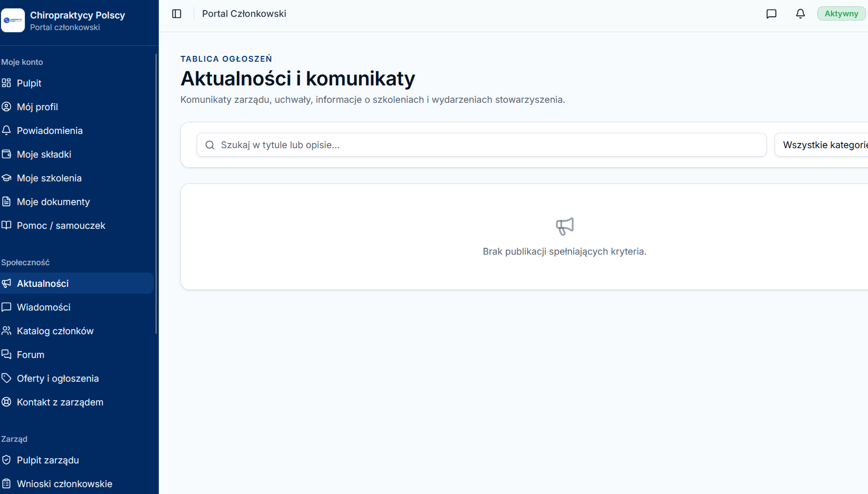The height and width of the screenshot is (494, 868).
Task: Focus the Szukaj w tytule search field
Action: [x=481, y=145]
